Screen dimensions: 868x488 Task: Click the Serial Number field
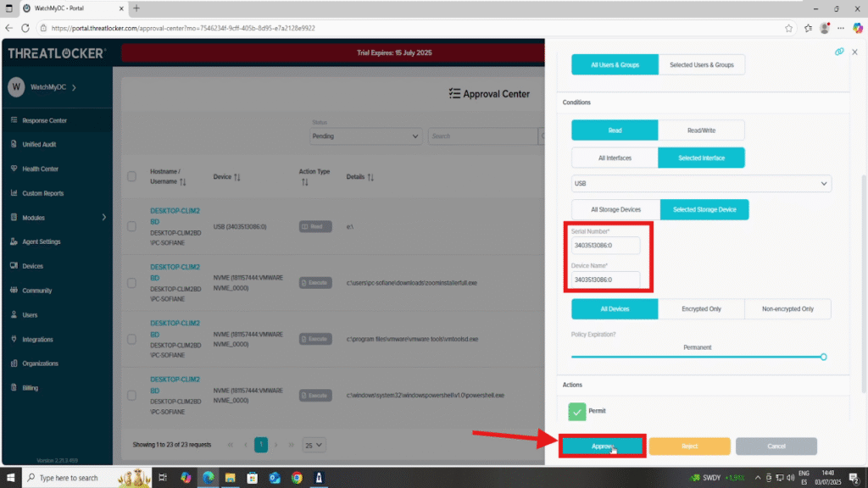(x=605, y=245)
